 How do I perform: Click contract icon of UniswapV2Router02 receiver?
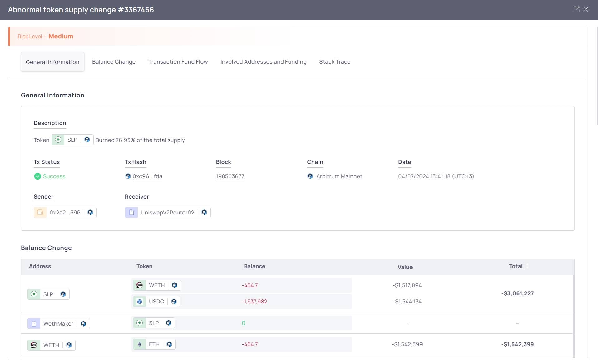coord(131,212)
